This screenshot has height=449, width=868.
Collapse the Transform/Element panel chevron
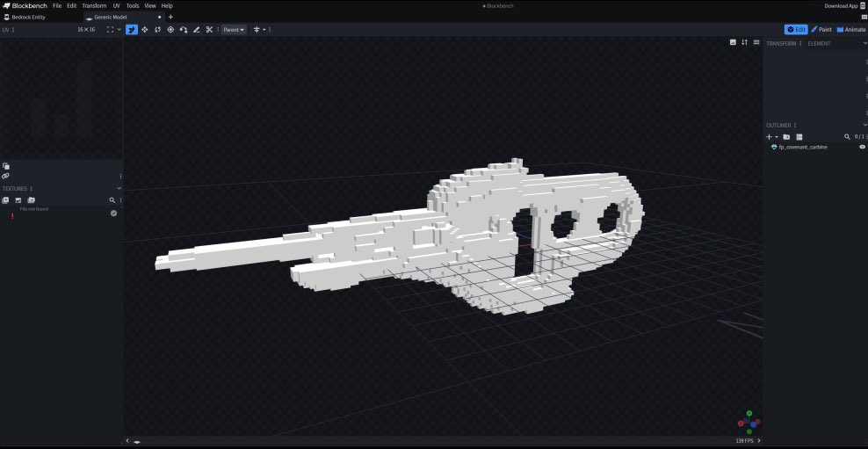[864, 44]
